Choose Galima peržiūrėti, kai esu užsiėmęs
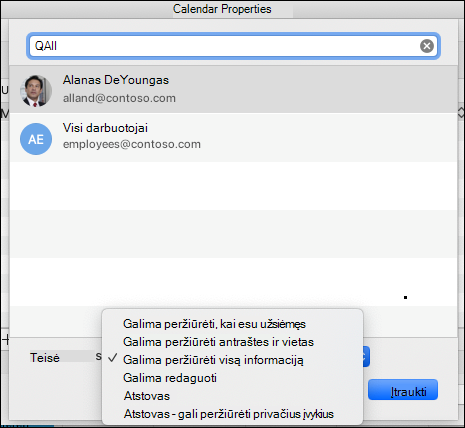 click(232, 324)
